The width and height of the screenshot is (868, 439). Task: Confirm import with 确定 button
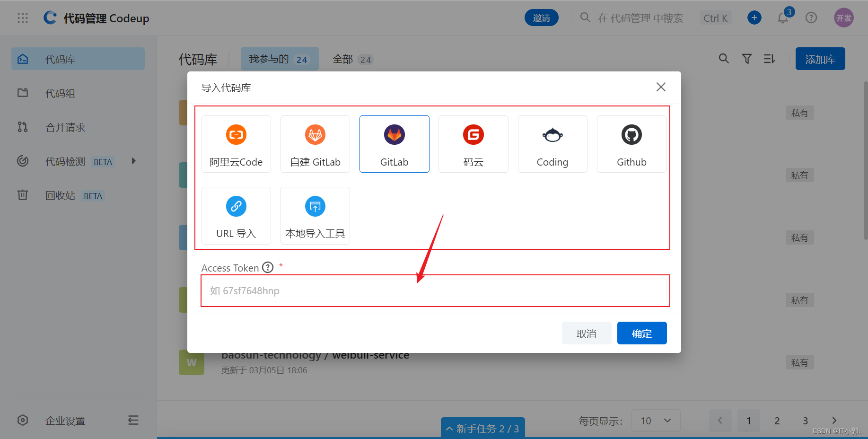[x=642, y=334]
